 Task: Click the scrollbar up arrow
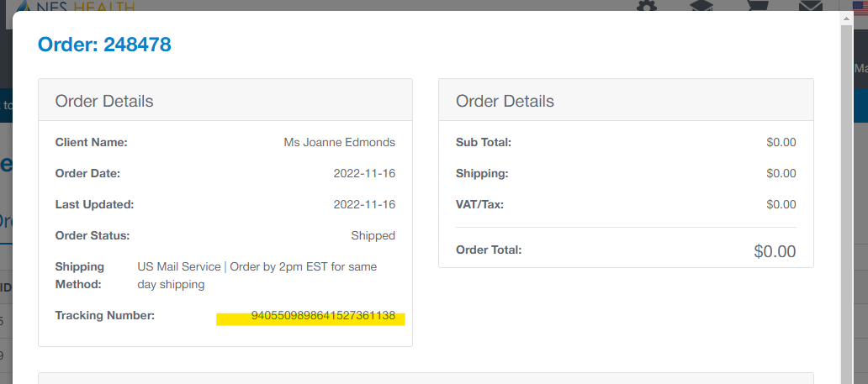pyautogui.click(x=846, y=18)
